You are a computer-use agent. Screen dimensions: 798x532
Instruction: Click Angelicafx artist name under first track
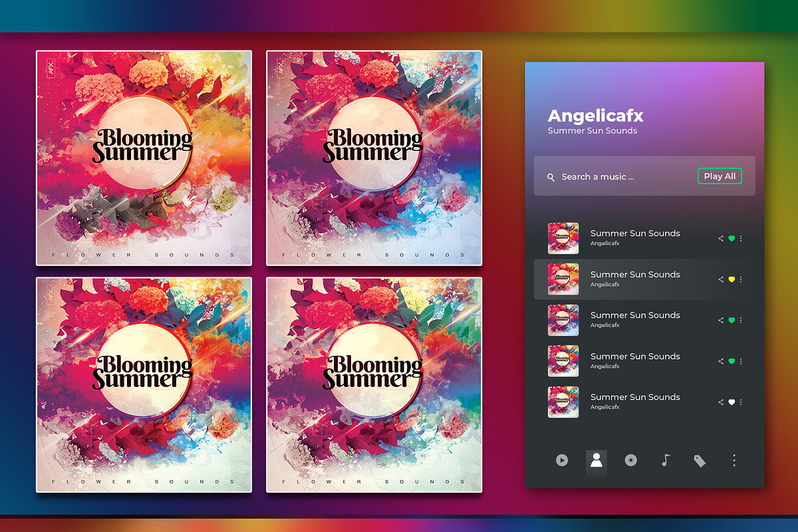pyautogui.click(x=605, y=243)
